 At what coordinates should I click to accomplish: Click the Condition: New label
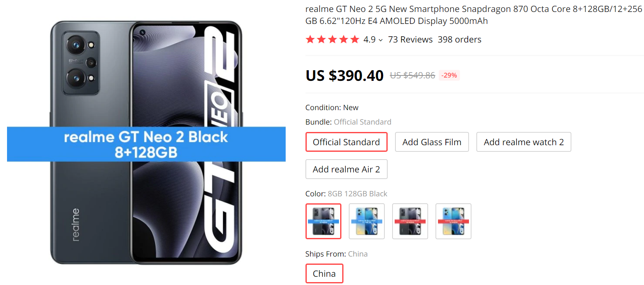[x=332, y=108]
